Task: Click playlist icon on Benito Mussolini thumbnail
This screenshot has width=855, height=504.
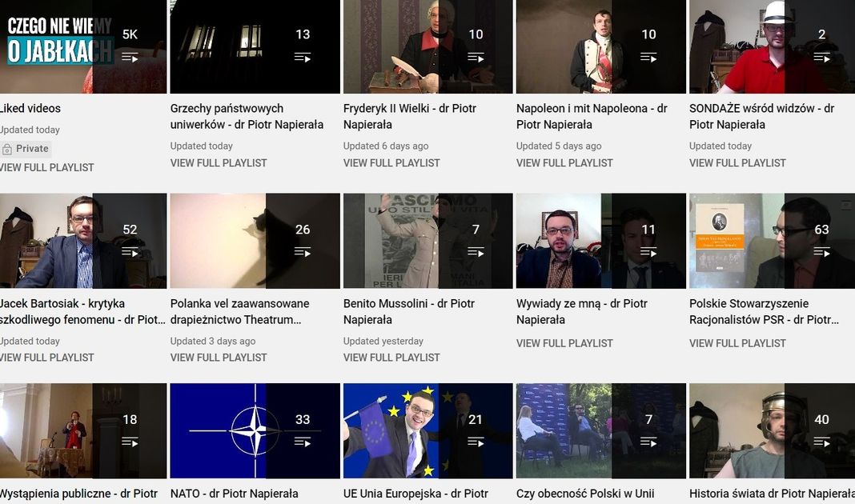Action: click(x=476, y=252)
